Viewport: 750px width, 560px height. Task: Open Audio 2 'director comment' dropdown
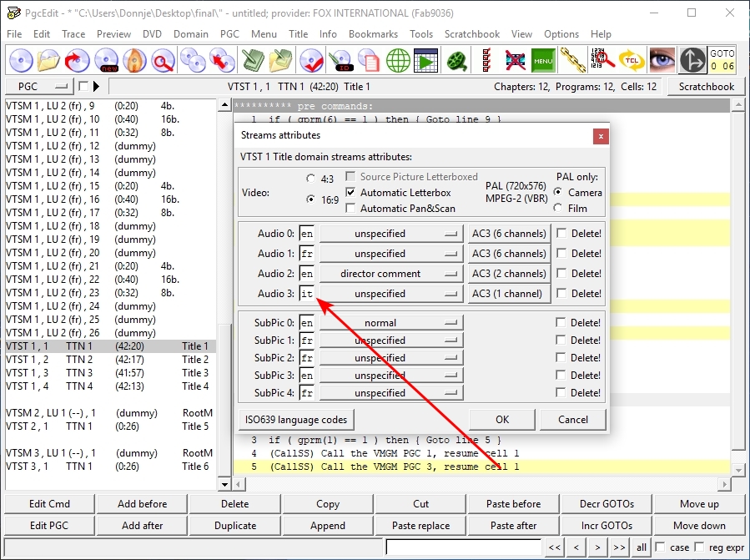[x=391, y=273]
